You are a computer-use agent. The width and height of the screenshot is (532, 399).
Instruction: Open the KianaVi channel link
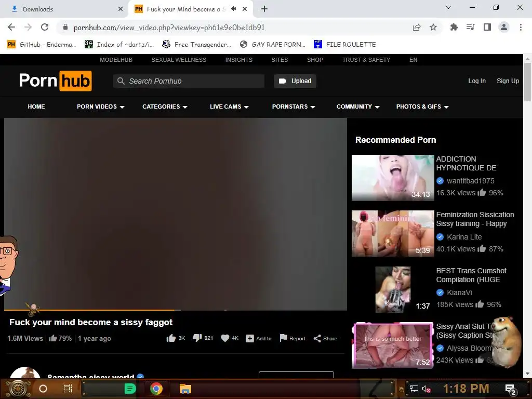(x=459, y=292)
